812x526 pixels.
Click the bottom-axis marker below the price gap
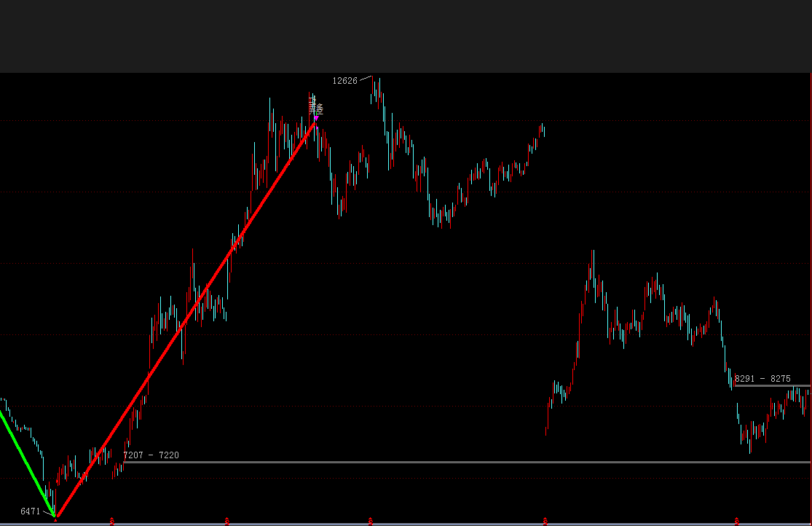coord(545,521)
